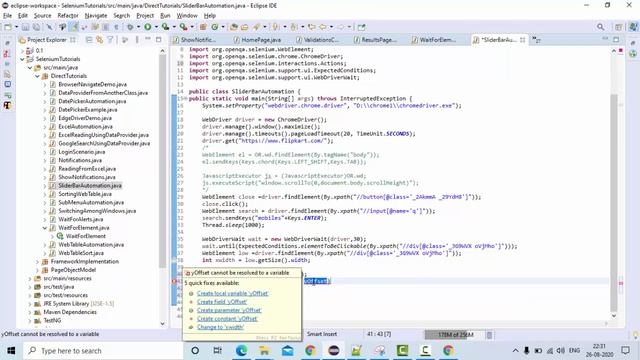Click the Open Perspective icon

coord(618,27)
